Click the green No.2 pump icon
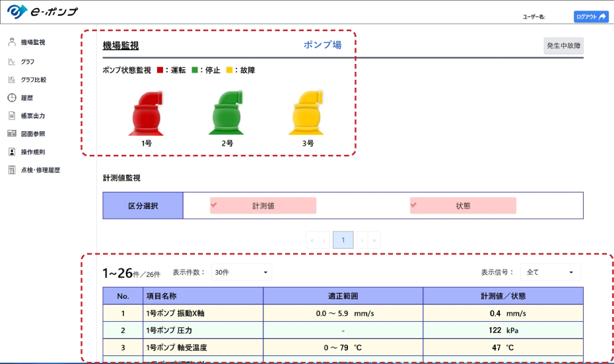Image resolution: width=614 pixels, height=364 pixels. tap(226, 114)
